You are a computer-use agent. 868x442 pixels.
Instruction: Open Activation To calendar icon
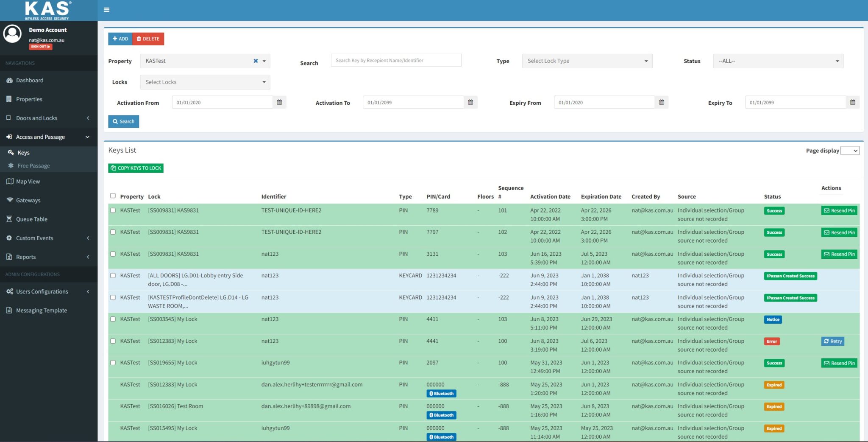(470, 102)
